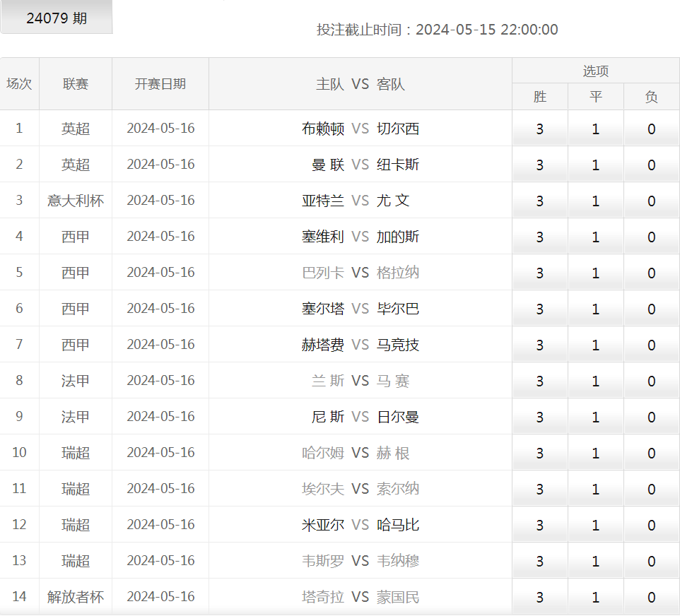Select 负 (0) for 亚特兰 vs 尤文
Viewport: 680px width, 616px height.
click(651, 201)
